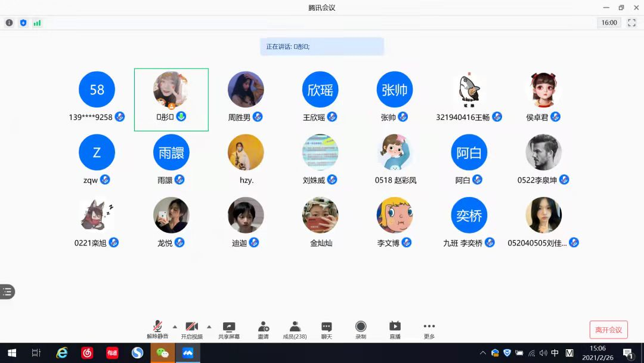Select 321940416王畅's bird avatar
The height and width of the screenshot is (363, 644).
pos(469,90)
